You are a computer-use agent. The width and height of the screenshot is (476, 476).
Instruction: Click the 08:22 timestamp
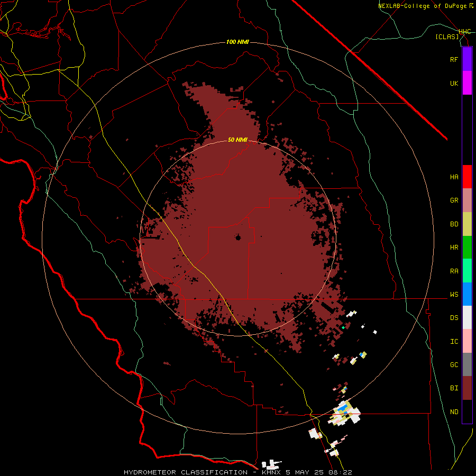tap(340, 472)
